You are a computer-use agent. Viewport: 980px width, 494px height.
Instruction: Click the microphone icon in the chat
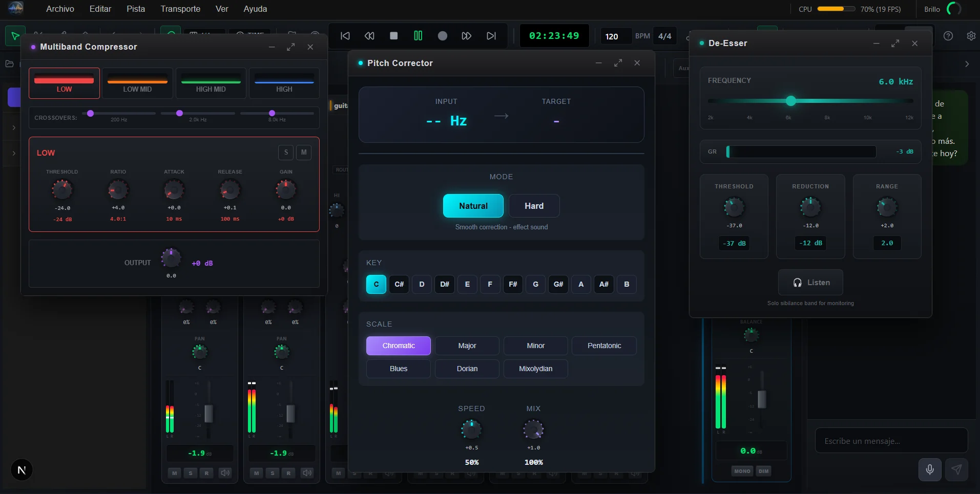930,469
